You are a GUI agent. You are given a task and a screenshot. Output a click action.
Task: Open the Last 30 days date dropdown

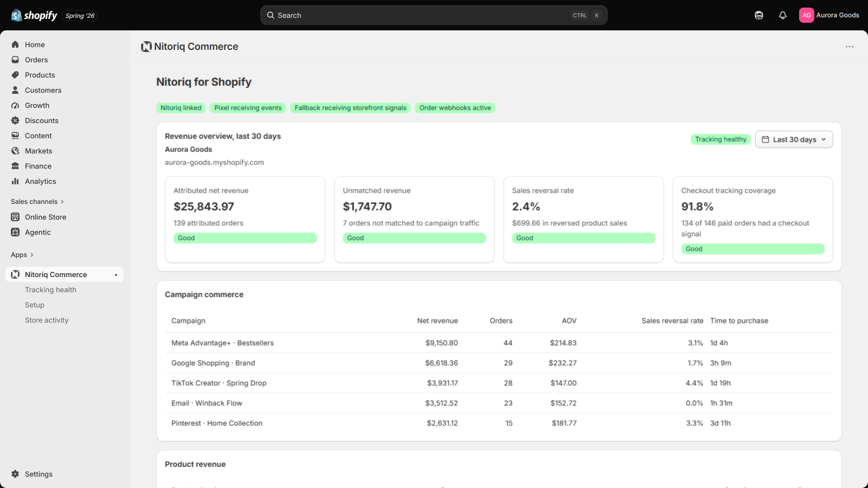coord(794,139)
